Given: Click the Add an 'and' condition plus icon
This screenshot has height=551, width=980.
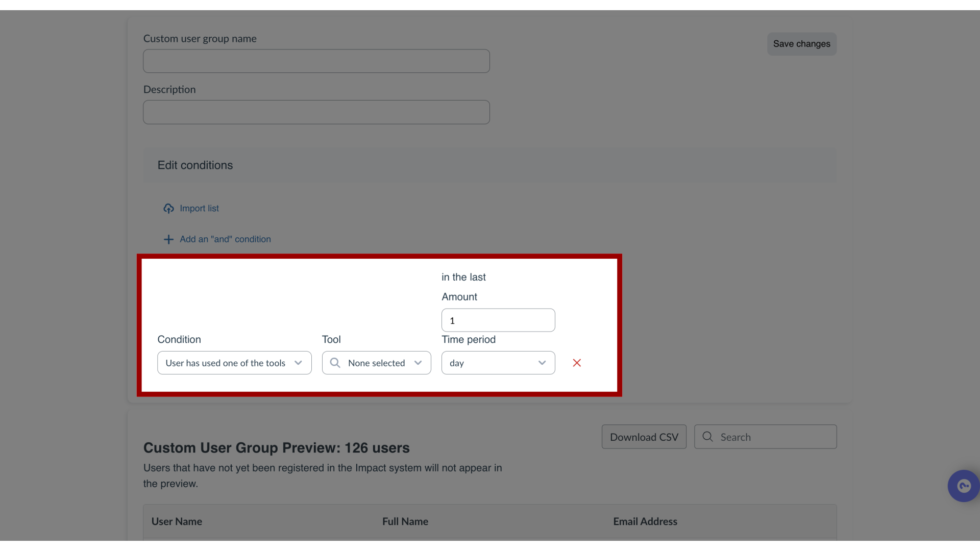Looking at the screenshot, I should point(168,239).
